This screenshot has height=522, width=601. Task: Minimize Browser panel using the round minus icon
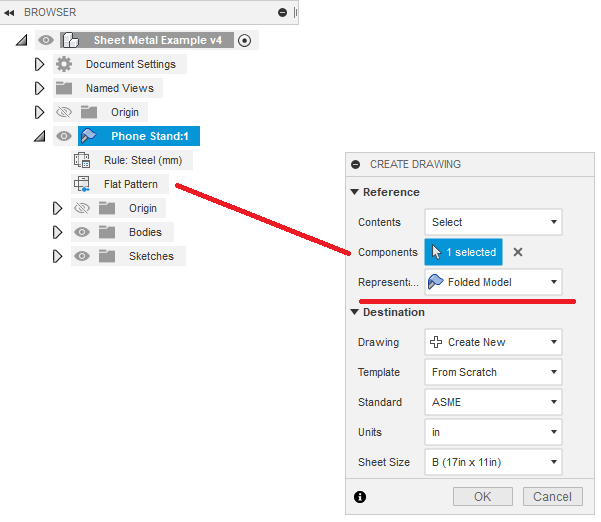tap(282, 13)
